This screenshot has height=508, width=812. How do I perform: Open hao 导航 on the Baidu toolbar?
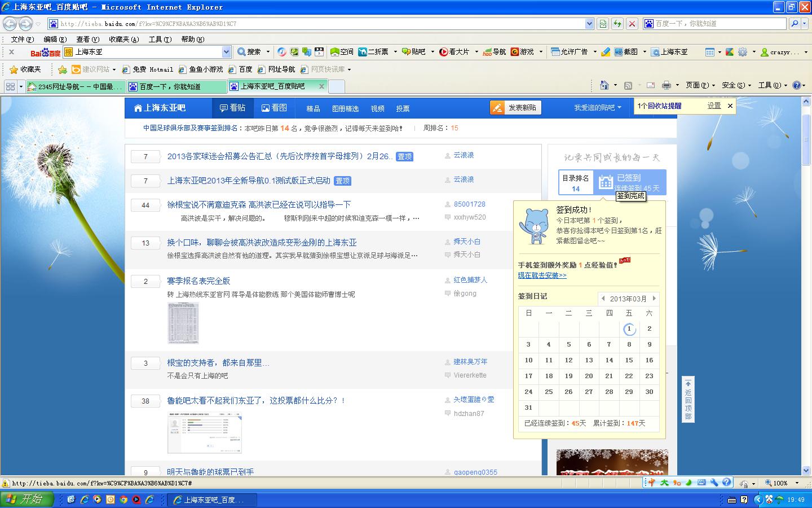click(495, 51)
